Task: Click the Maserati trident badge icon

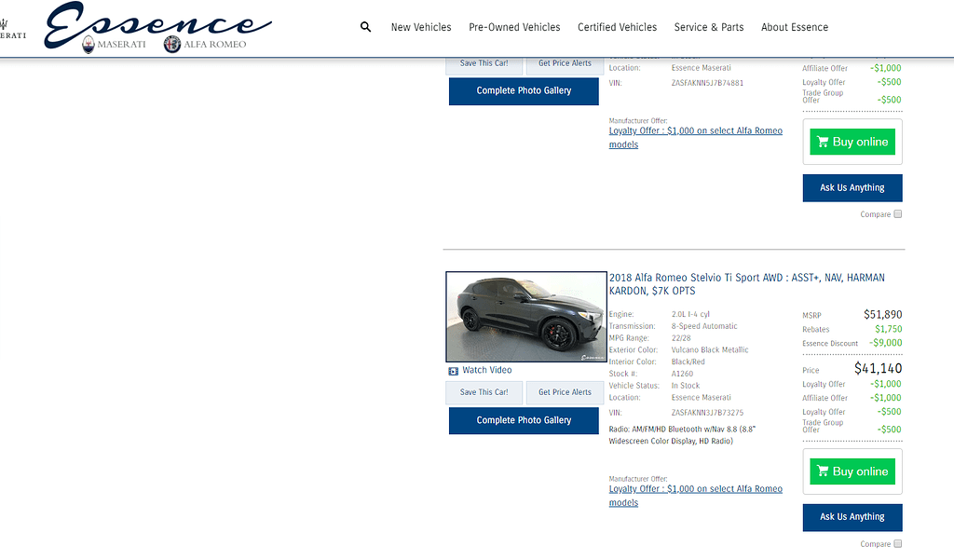Action: [89, 44]
